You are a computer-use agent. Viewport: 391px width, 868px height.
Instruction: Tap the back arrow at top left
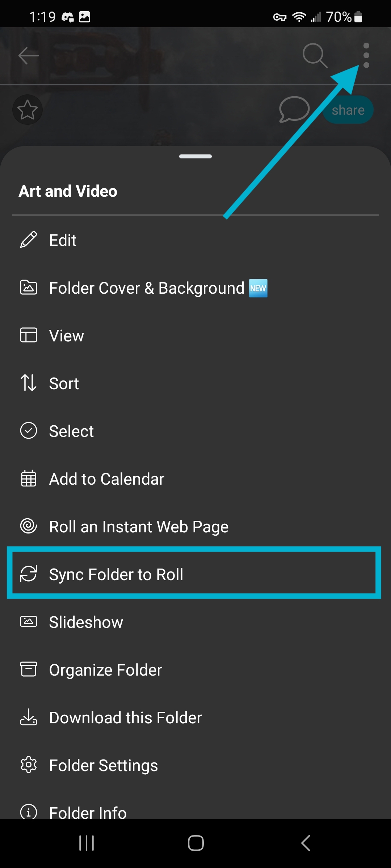[x=28, y=56]
